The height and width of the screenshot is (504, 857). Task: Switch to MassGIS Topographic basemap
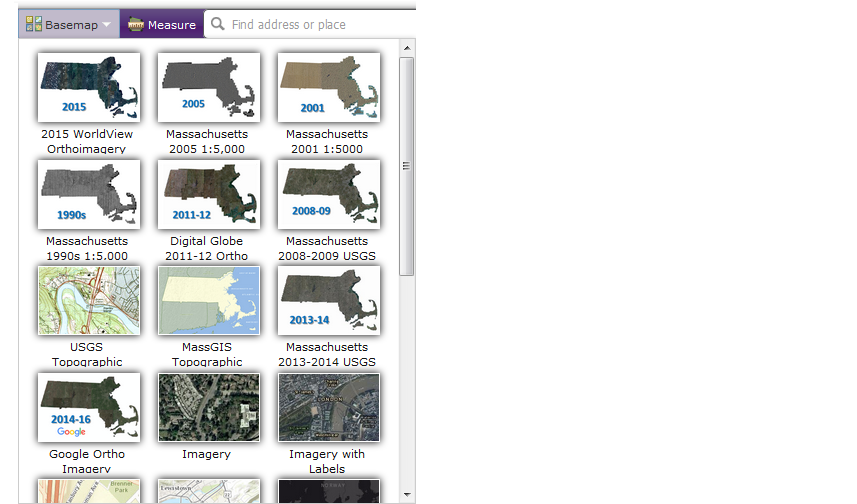coord(208,300)
